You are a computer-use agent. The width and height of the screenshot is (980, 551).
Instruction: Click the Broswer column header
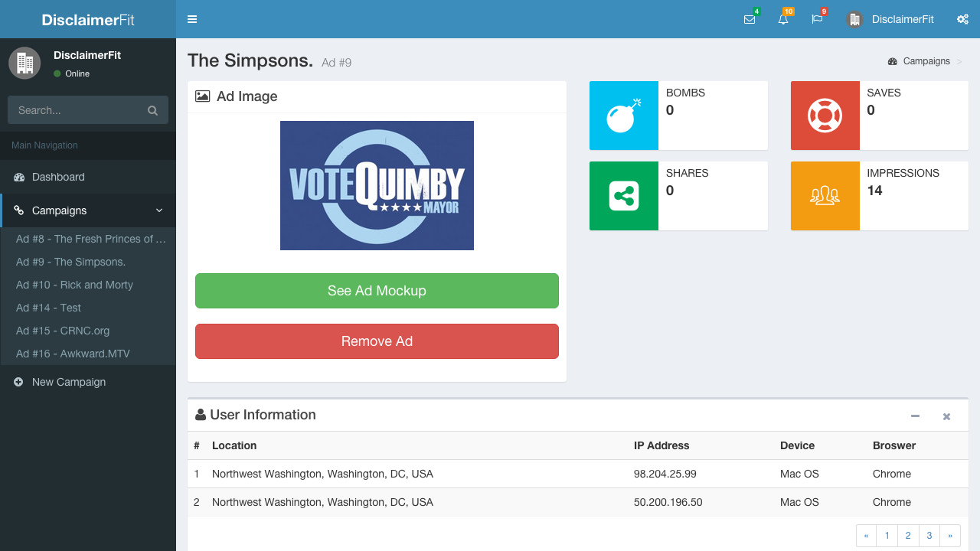[894, 445]
